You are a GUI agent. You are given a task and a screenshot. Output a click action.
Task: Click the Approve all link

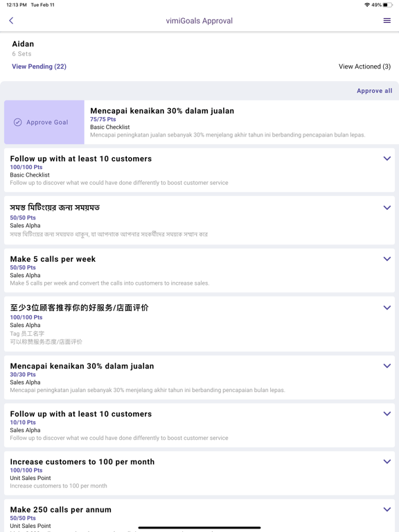point(374,91)
